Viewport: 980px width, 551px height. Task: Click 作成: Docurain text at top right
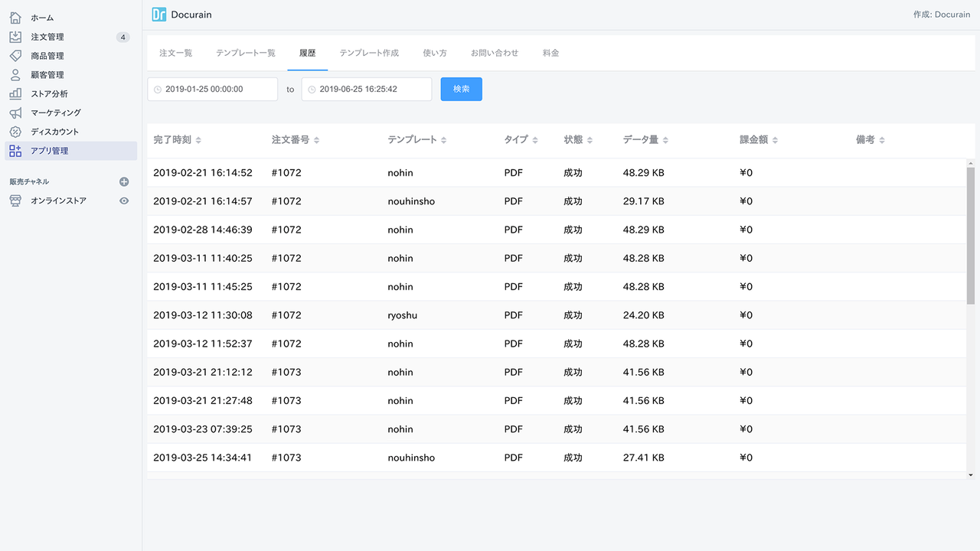point(942,15)
